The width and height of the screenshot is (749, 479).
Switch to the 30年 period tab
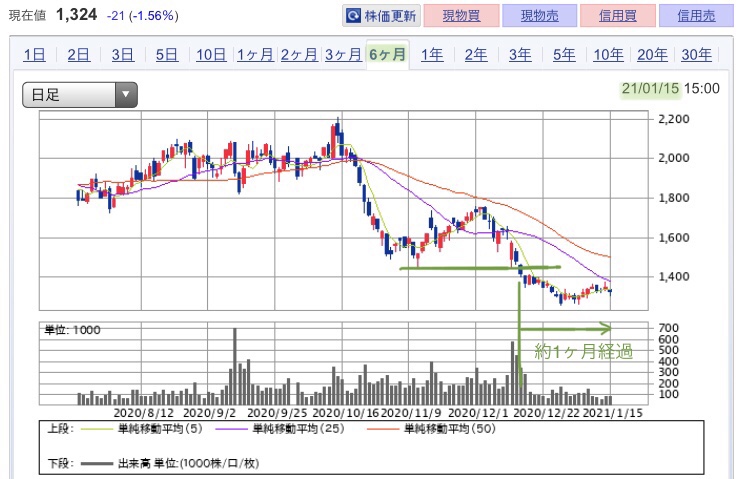696,55
